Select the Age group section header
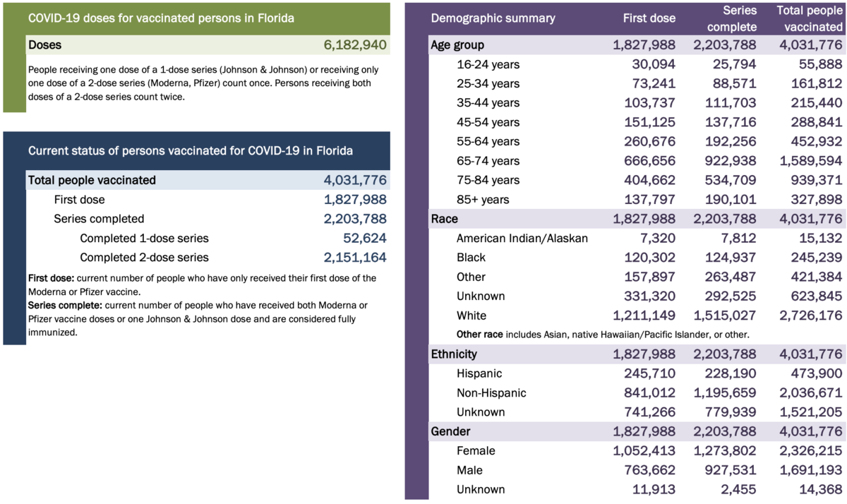This screenshot has width=847, height=504. pos(457,45)
